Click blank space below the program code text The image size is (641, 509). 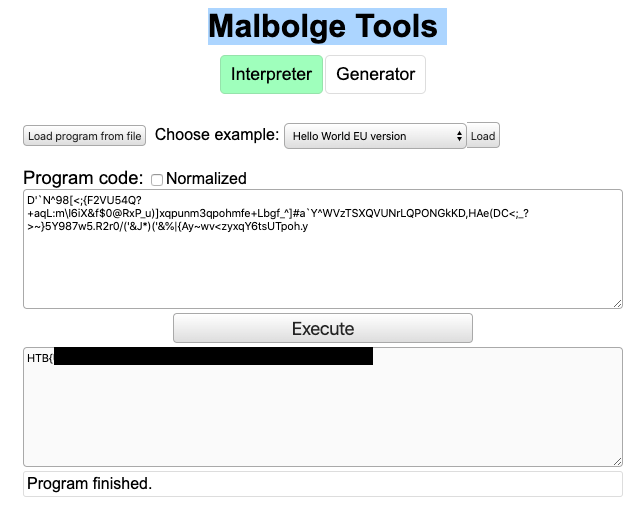(x=322, y=272)
